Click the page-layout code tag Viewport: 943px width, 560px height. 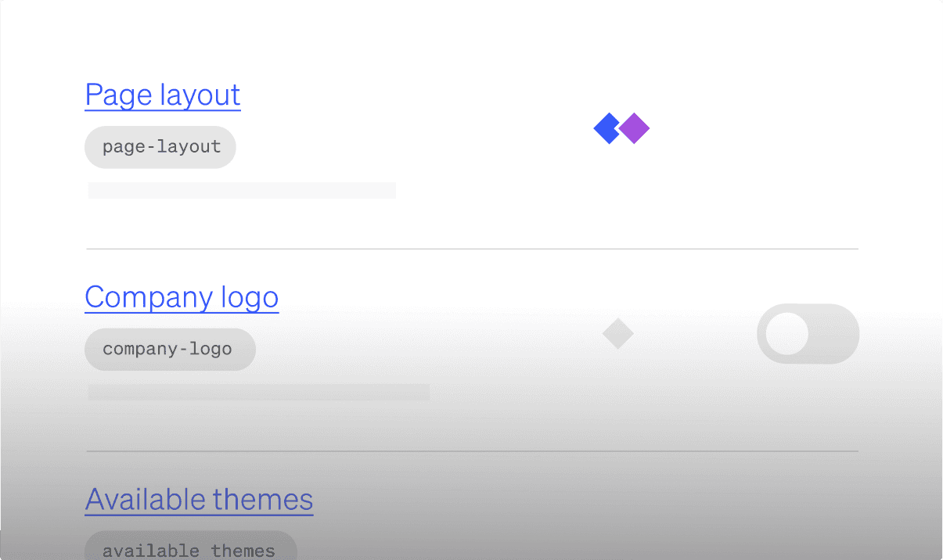pos(160,147)
